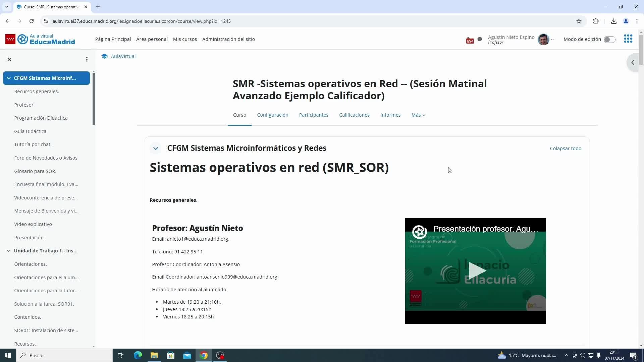The width and height of the screenshot is (644, 362).
Task: Select Glosario para SOR. in course index
Action: [x=35, y=171]
